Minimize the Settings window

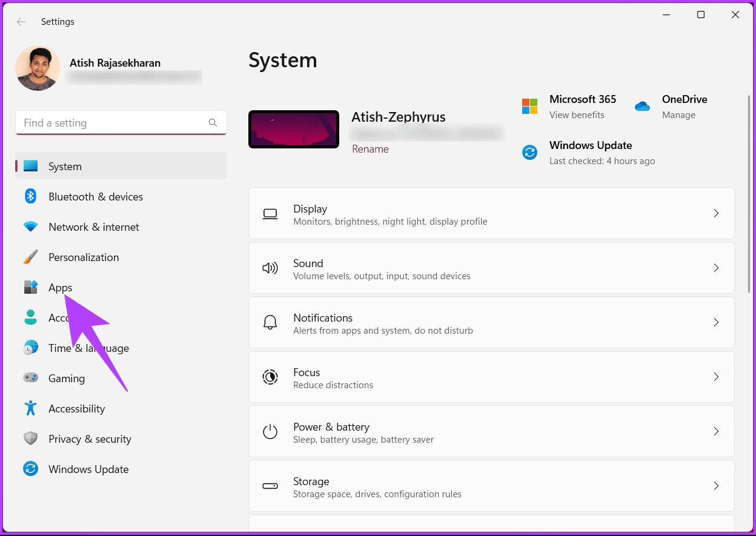(666, 15)
